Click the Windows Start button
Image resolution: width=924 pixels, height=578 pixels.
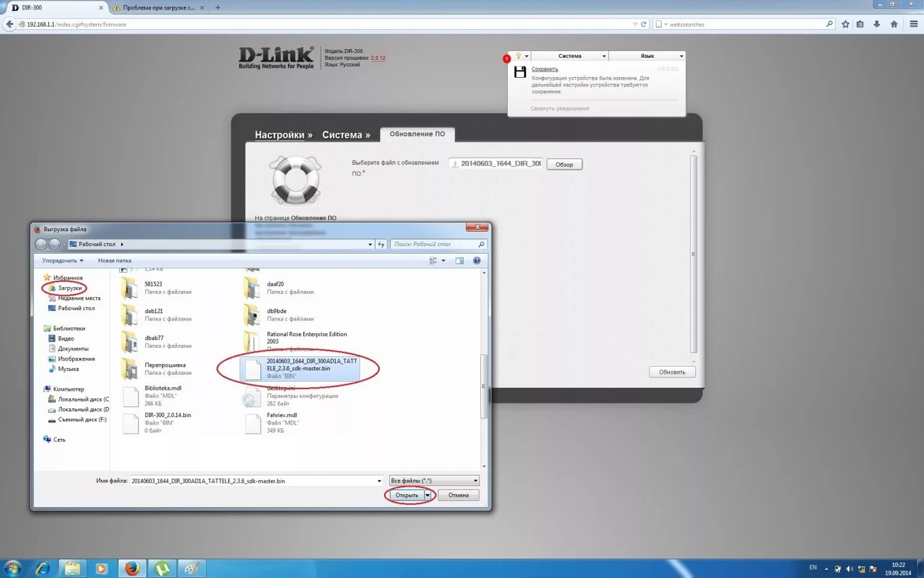click(x=12, y=568)
